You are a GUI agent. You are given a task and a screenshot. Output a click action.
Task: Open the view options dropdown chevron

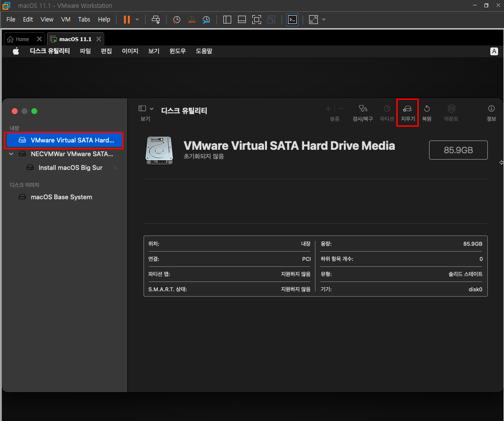[x=152, y=109]
